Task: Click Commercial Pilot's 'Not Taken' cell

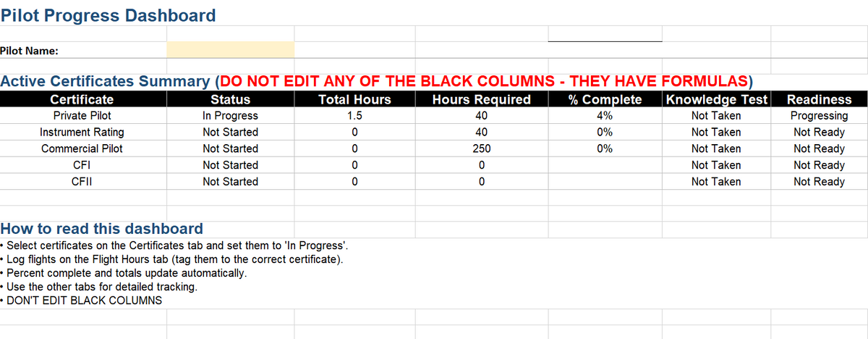Action: click(x=716, y=148)
